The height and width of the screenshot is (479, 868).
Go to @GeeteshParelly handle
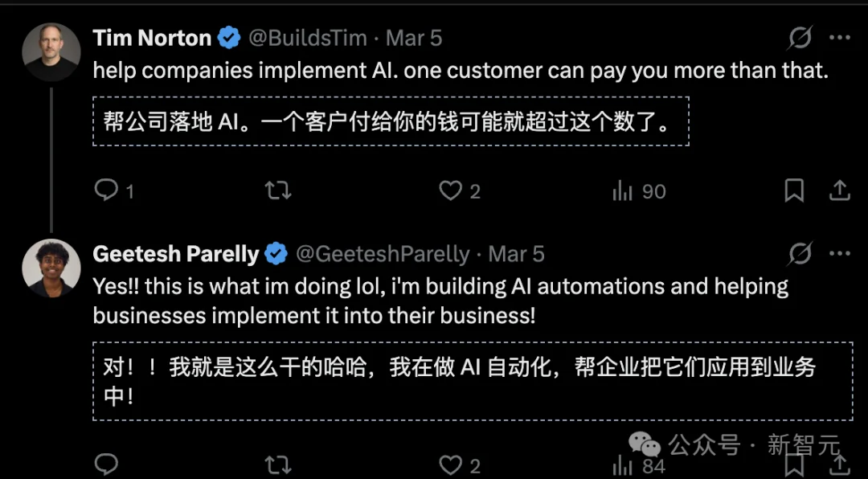[382, 254]
